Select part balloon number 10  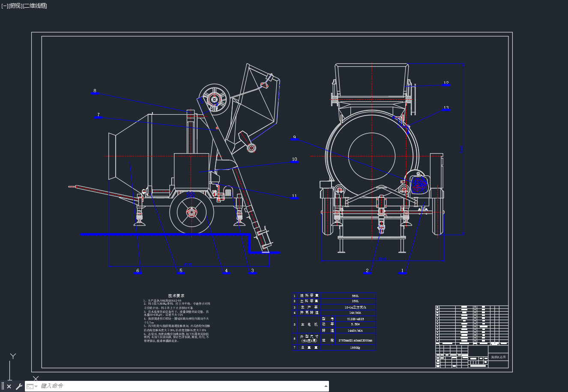tap(294, 160)
